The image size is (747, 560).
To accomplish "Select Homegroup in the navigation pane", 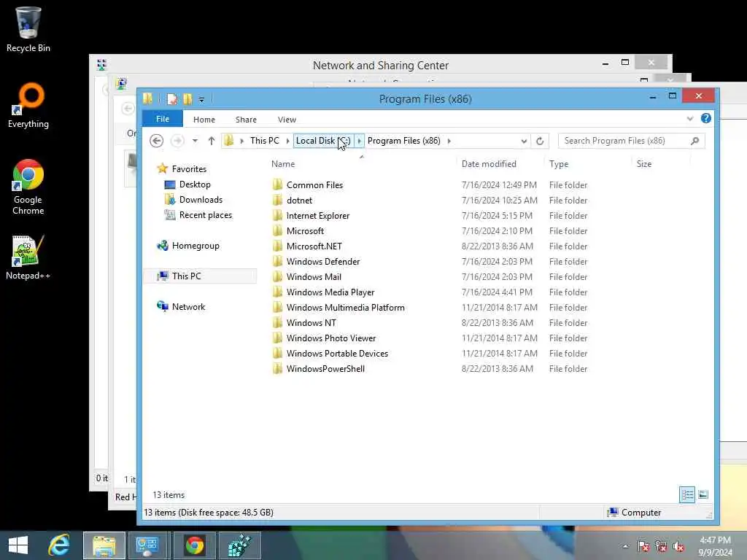I will click(196, 246).
